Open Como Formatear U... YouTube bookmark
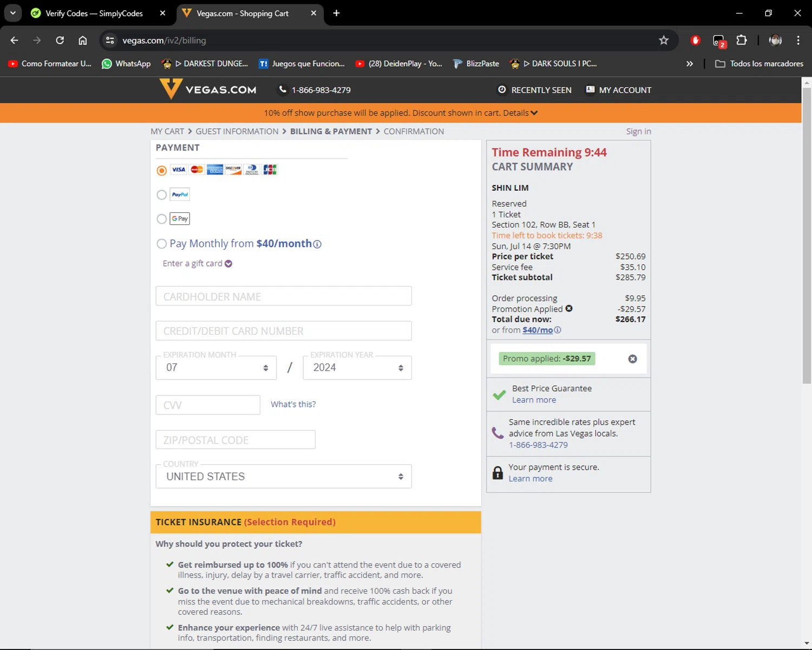 (50, 63)
